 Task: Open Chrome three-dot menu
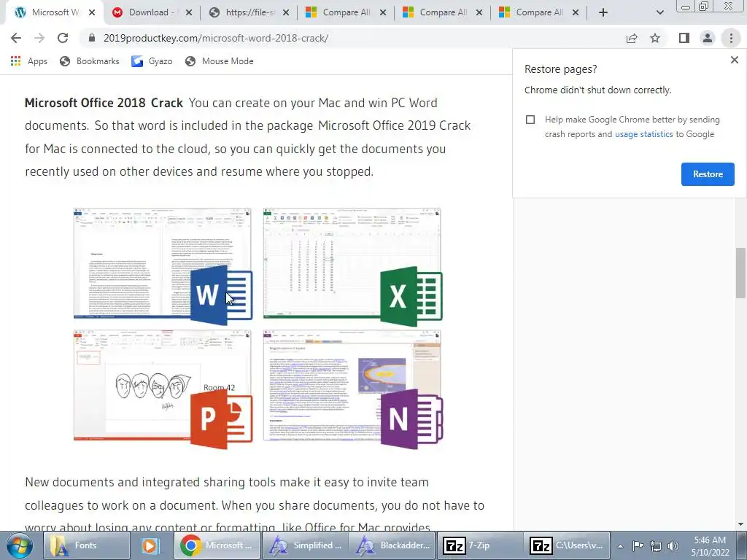tap(731, 38)
